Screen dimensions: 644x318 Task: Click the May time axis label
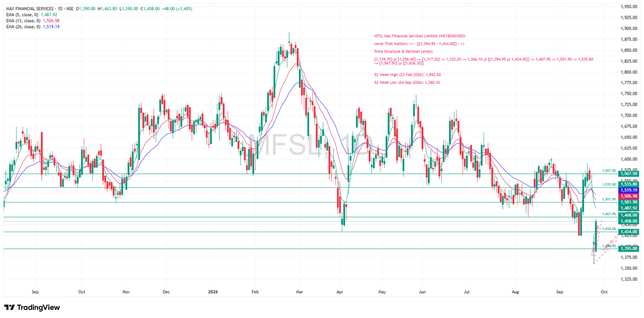(382, 292)
